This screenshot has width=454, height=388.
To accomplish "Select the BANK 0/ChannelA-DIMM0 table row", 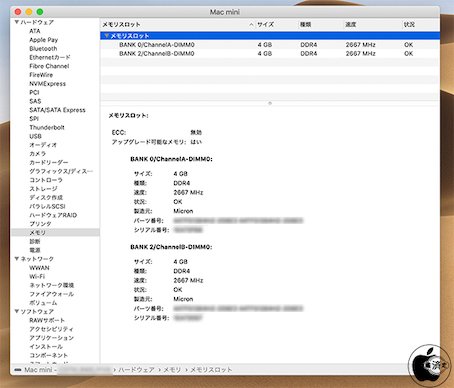I will pyautogui.click(x=270, y=45).
